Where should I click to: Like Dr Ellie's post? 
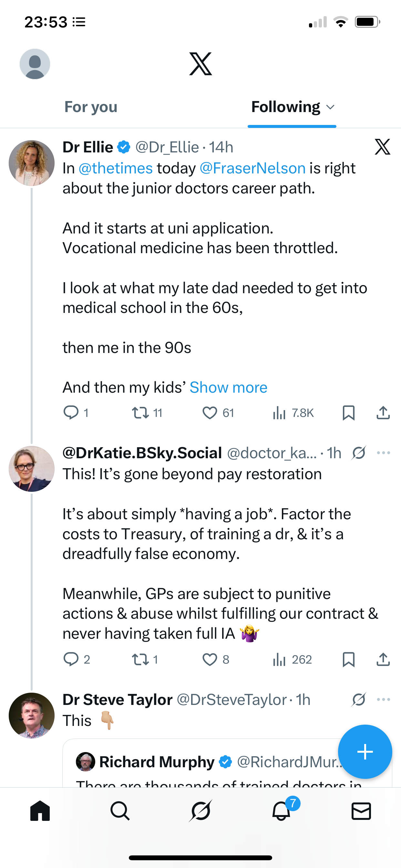210,413
